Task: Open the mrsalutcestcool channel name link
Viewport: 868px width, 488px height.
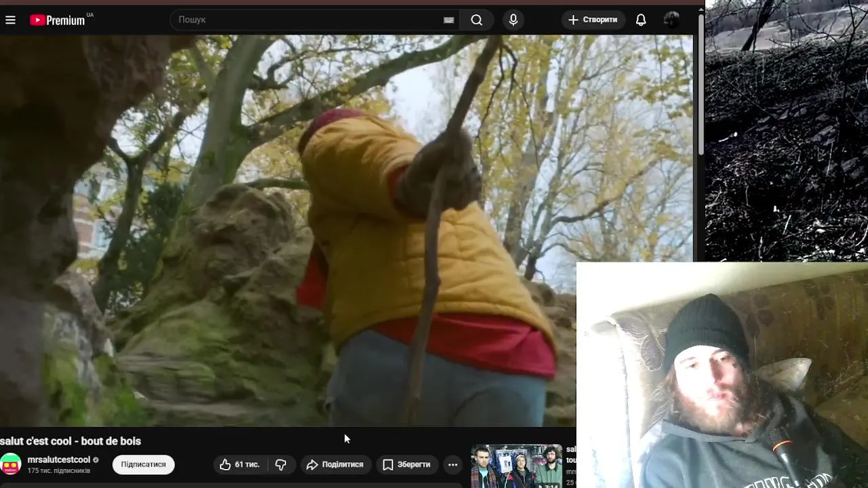Action: pos(59,460)
